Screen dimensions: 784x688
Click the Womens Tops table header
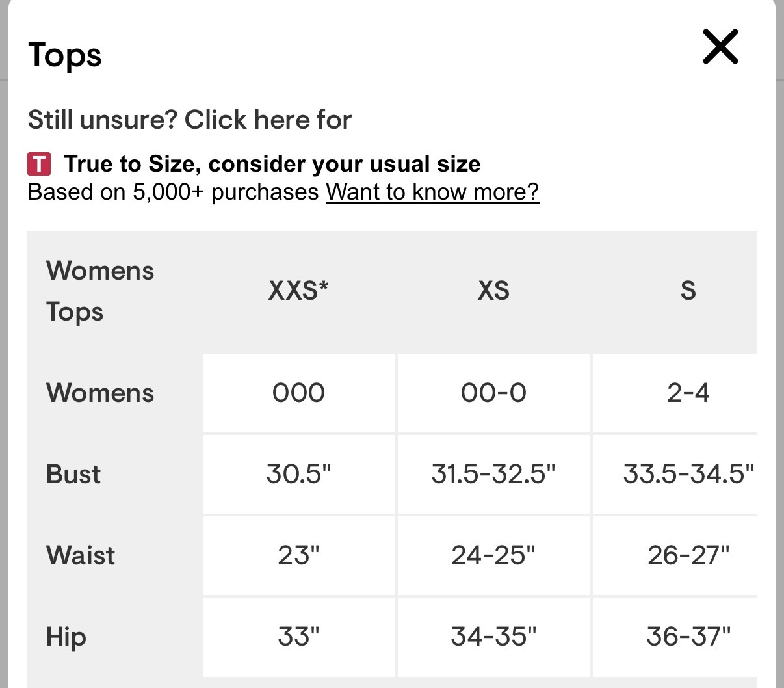[100, 291]
